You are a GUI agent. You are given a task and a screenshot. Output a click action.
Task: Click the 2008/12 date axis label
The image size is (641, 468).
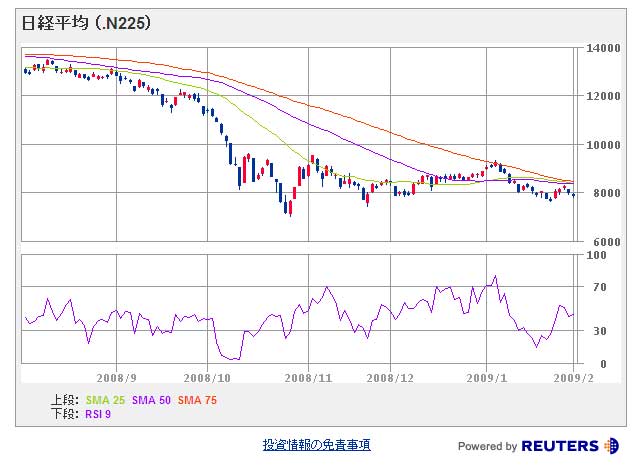pos(390,378)
